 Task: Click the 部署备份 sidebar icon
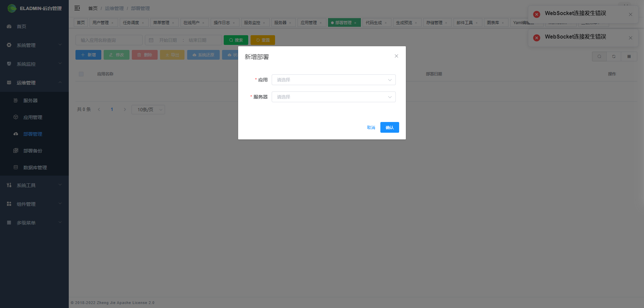tap(16, 150)
